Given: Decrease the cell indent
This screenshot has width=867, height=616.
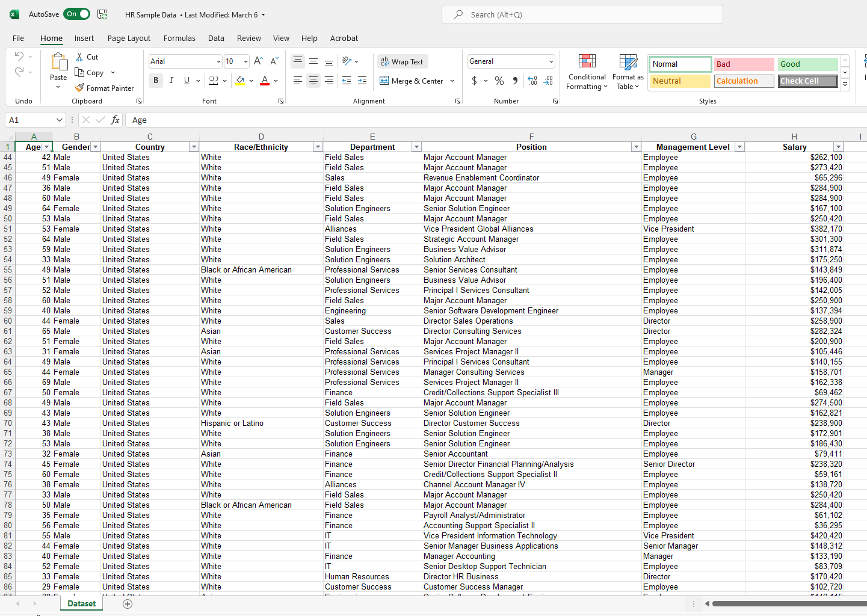Looking at the screenshot, I should tap(347, 81).
